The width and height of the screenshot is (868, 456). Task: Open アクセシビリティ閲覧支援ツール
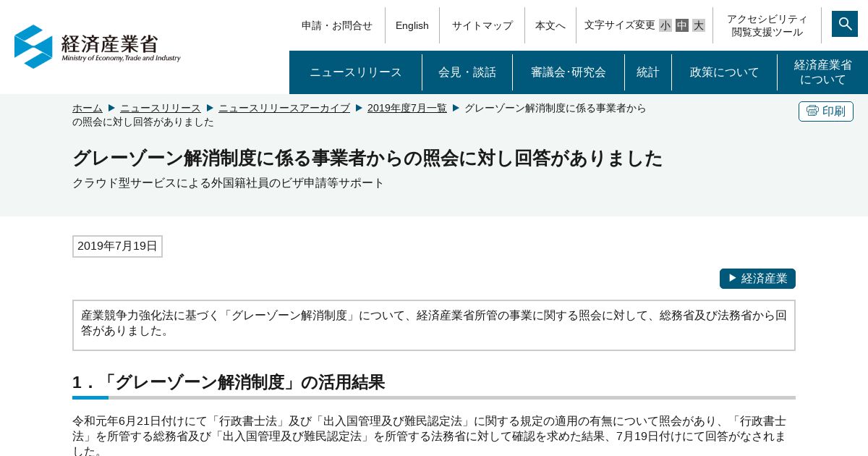(767, 25)
